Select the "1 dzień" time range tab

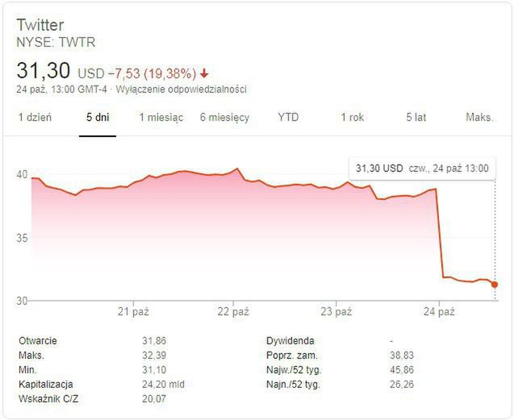pyautogui.click(x=36, y=118)
